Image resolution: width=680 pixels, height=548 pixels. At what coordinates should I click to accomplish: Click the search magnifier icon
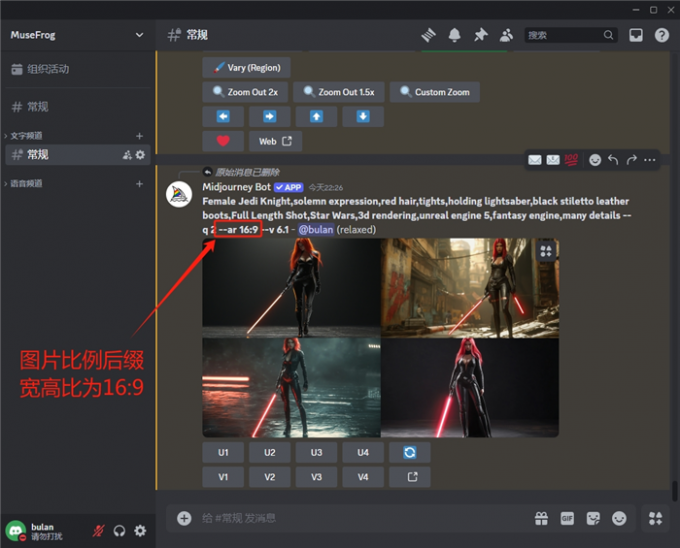[x=608, y=35]
